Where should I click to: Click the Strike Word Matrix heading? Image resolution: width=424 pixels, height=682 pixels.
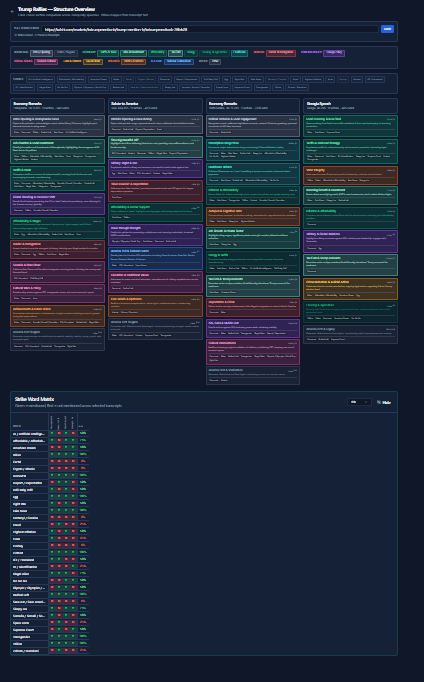34,399
